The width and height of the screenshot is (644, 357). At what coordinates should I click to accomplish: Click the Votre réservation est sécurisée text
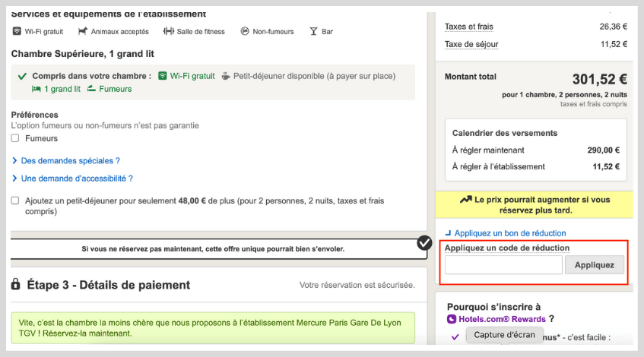pyautogui.click(x=357, y=285)
